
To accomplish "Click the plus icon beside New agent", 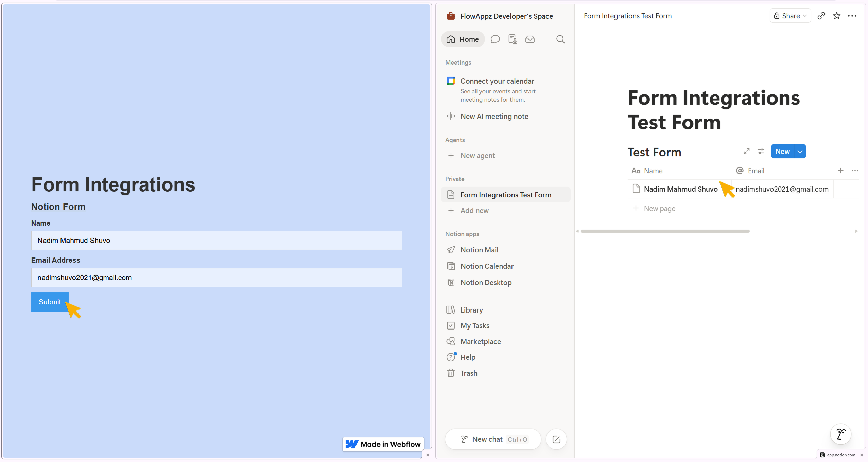I will pyautogui.click(x=451, y=155).
